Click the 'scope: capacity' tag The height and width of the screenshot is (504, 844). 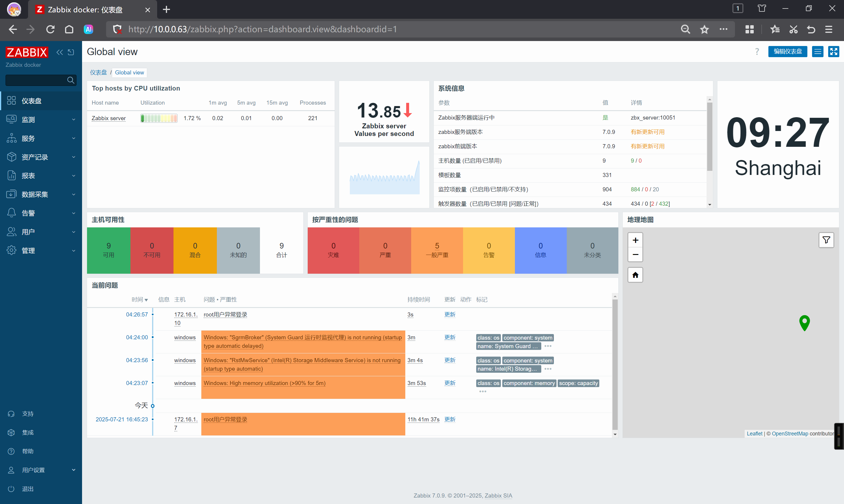point(578,383)
